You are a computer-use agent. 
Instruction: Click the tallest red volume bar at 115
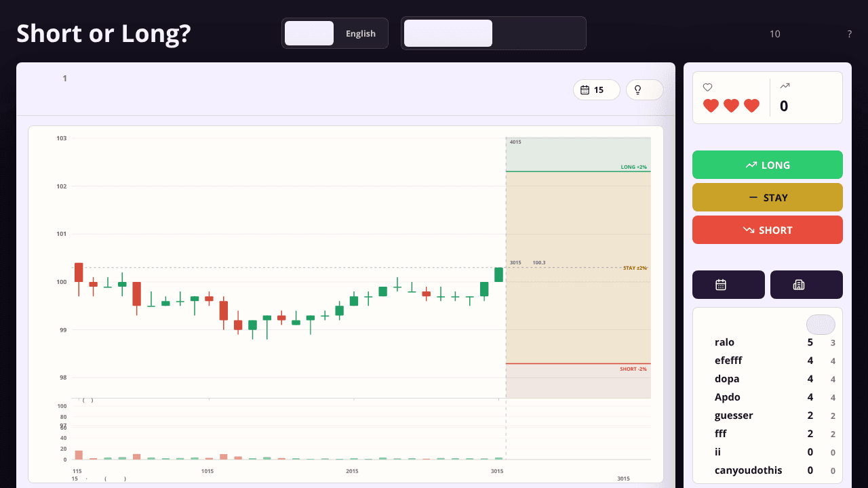tap(79, 455)
